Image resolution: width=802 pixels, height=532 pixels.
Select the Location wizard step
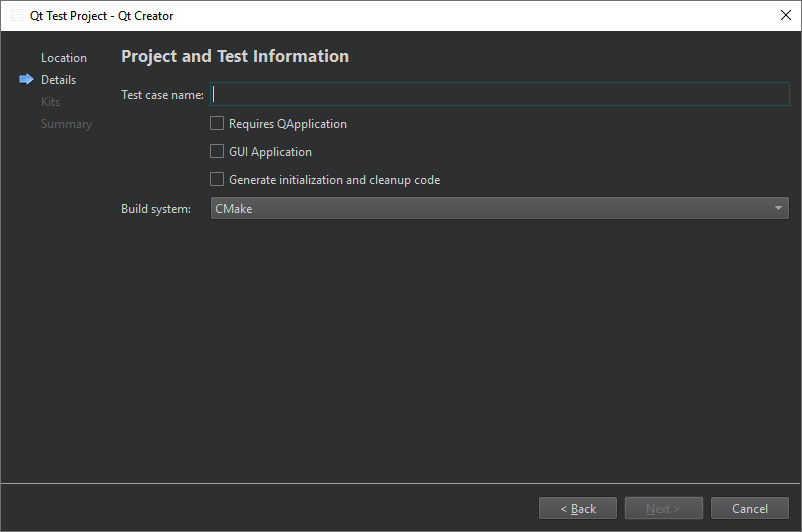(64, 58)
